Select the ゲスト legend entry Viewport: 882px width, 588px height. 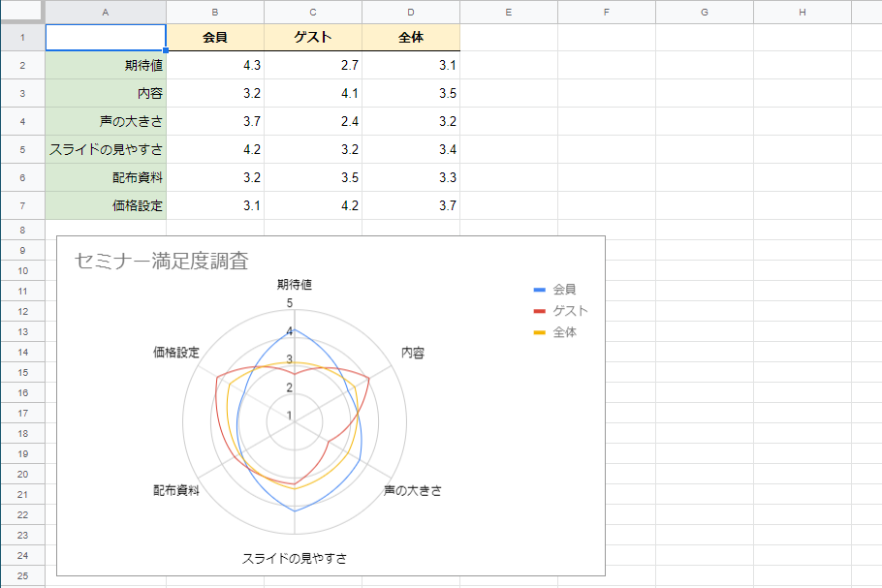click(x=558, y=309)
